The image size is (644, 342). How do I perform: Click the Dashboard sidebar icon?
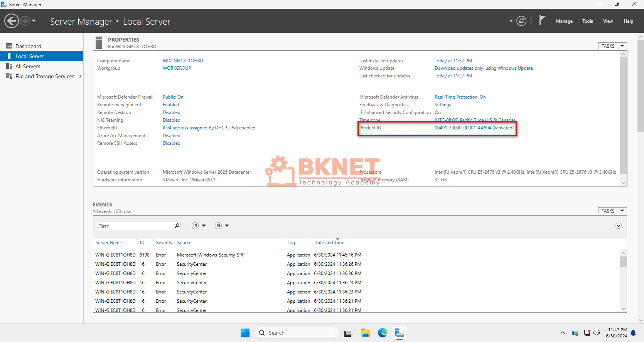(x=9, y=46)
